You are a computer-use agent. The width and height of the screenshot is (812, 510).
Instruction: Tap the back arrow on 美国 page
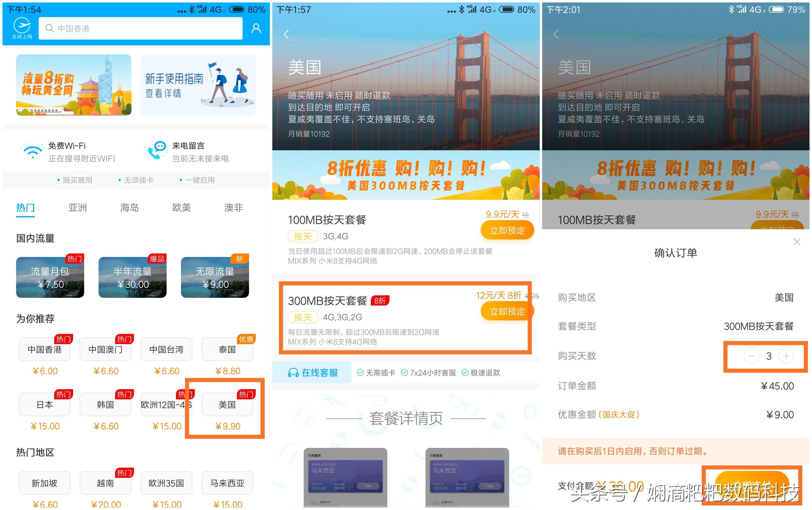coord(286,34)
